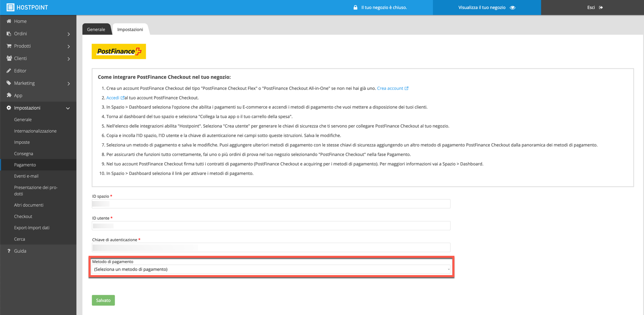Image resolution: width=644 pixels, height=315 pixels.
Task: Open Consegna in the settings submenu
Action: click(x=23, y=153)
